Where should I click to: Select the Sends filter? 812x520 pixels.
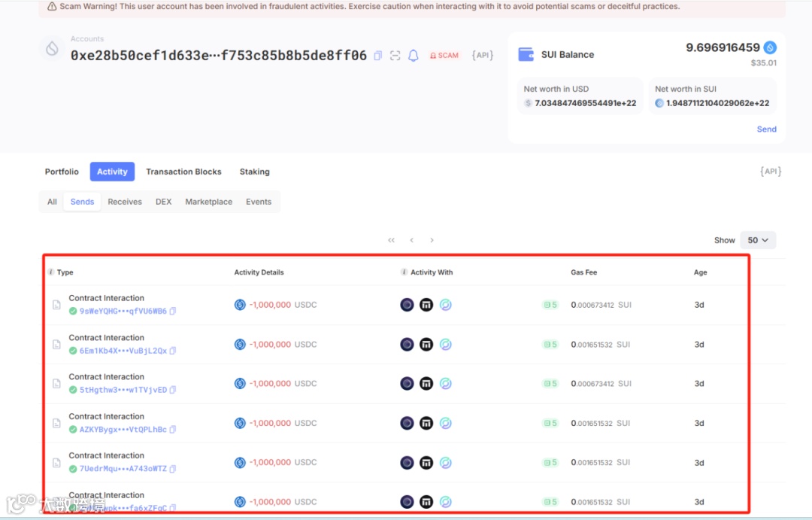click(83, 202)
